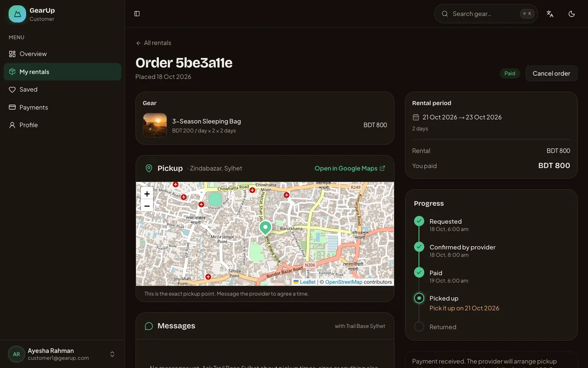Click the customer1@gearup.com email text
This screenshot has height=368, width=588.
(x=58, y=358)
